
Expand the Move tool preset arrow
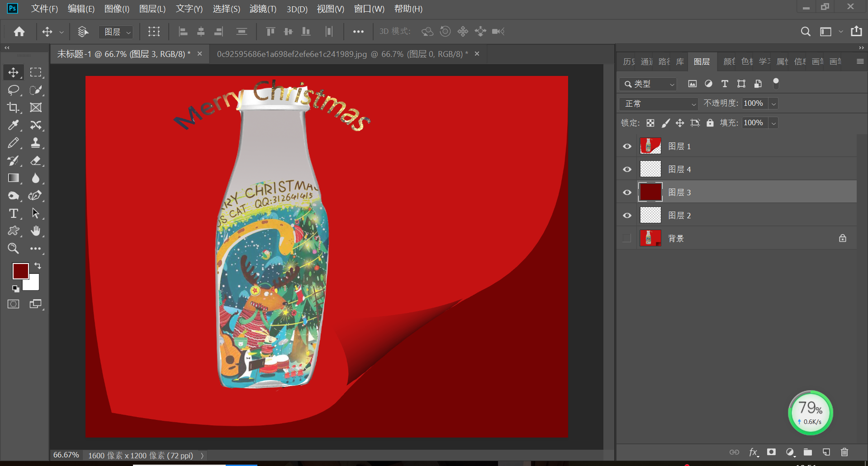pyautogui.click(x=62, y=32)
